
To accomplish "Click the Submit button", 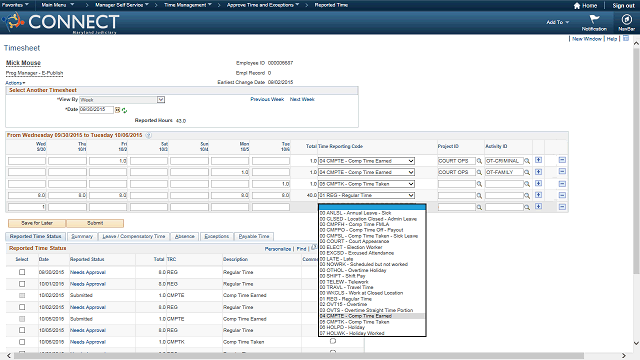I will [95, 223].
